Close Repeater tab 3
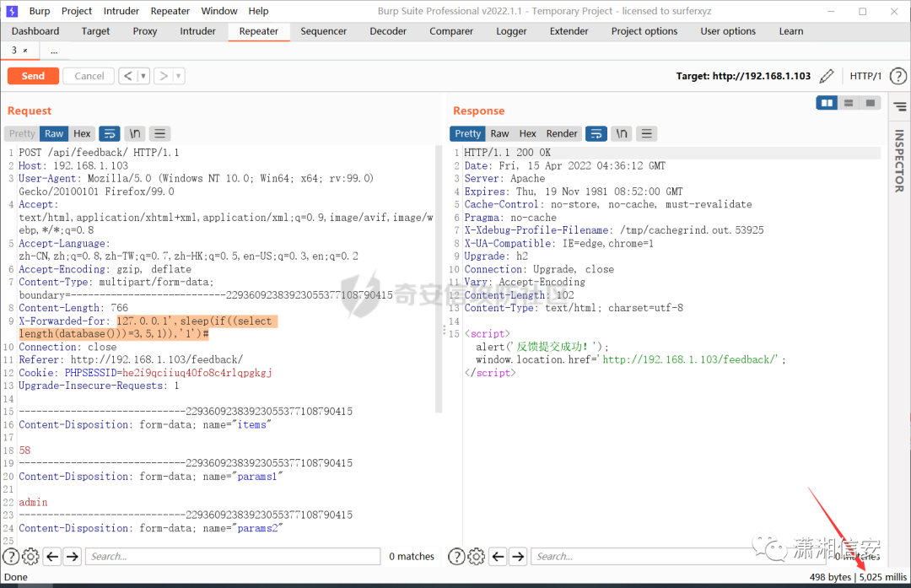 pyautogui.click(x=25, y=51)
